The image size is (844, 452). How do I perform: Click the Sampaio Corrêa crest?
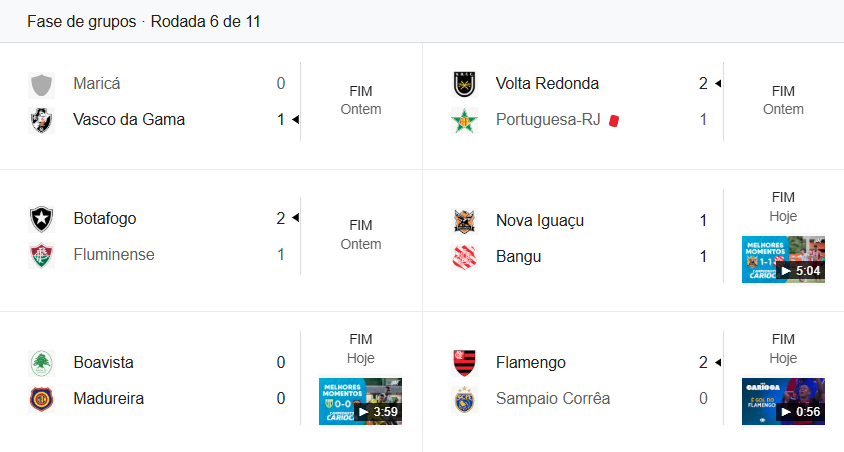464,399
